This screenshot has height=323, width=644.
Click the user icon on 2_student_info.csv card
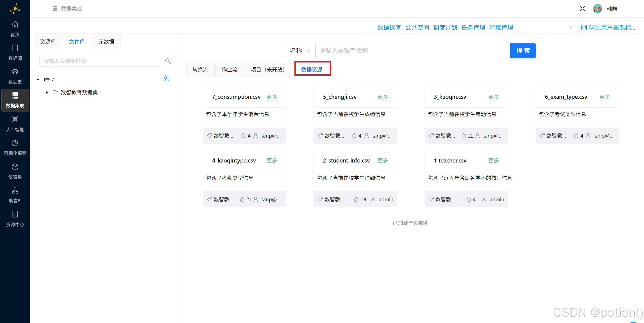point(373,199)
